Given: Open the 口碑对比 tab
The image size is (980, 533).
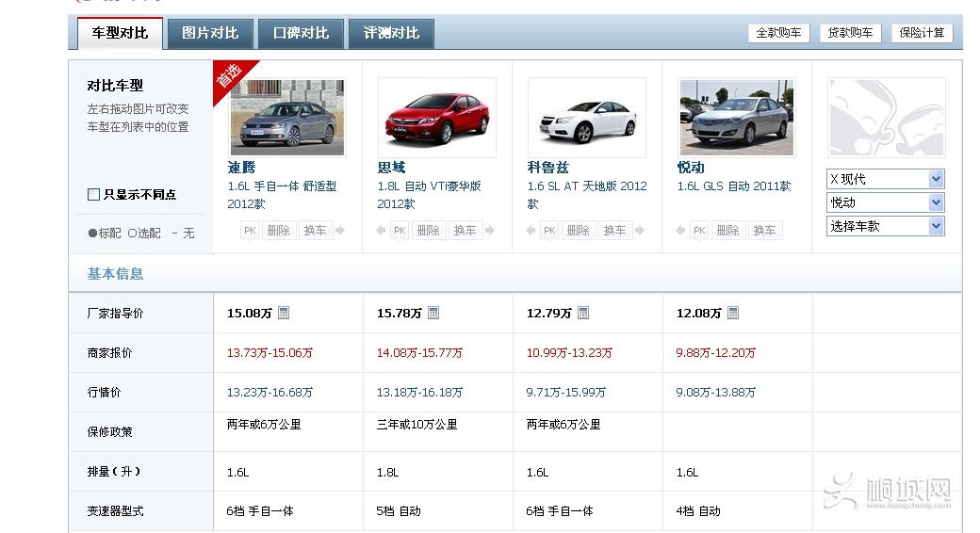Looking at the screenshot, I should (301, 33).
